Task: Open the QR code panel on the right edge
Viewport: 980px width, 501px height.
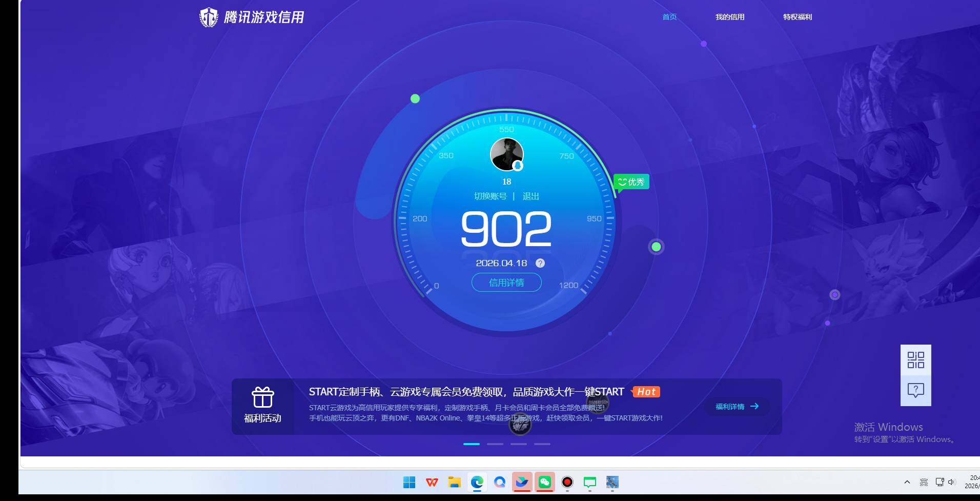Action: 915,360
